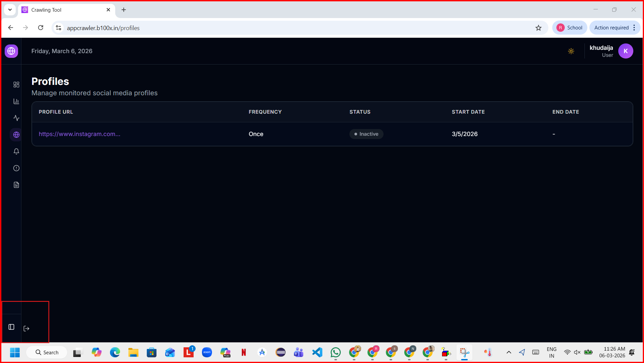
Task: Bookmark page with the star icon
Action: click(538, 28)
